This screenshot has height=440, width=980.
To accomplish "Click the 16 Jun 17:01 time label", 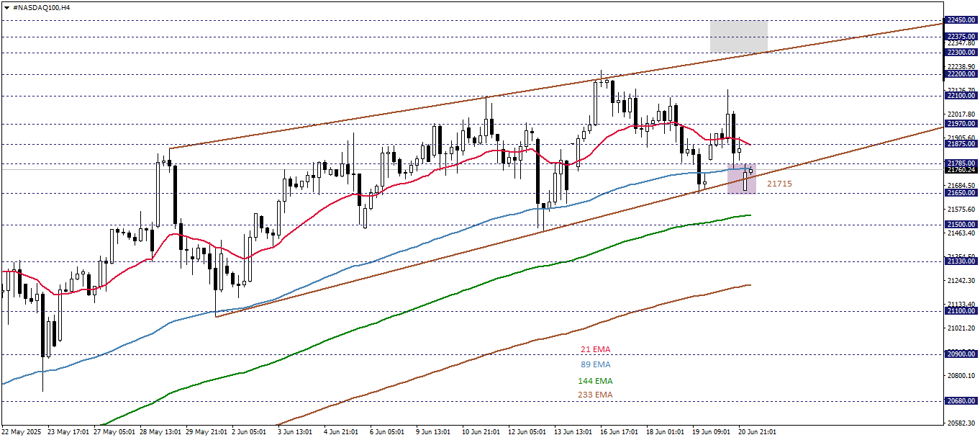I will pyautogui.click(x=620, y=432).
